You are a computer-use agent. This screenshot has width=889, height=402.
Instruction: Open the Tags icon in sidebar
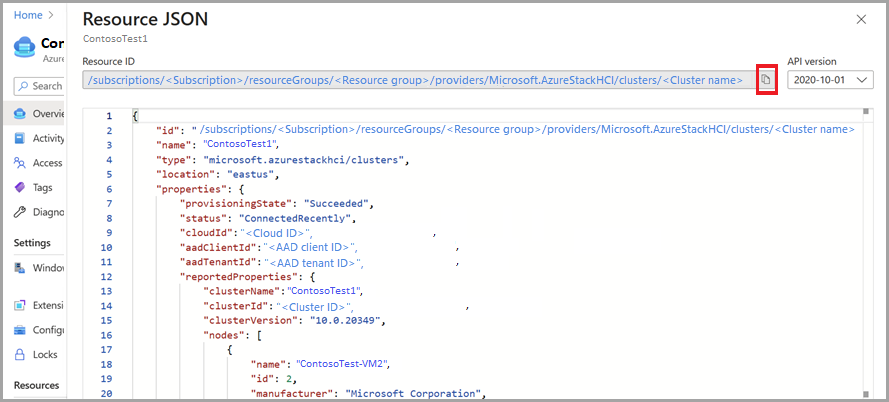20,188
